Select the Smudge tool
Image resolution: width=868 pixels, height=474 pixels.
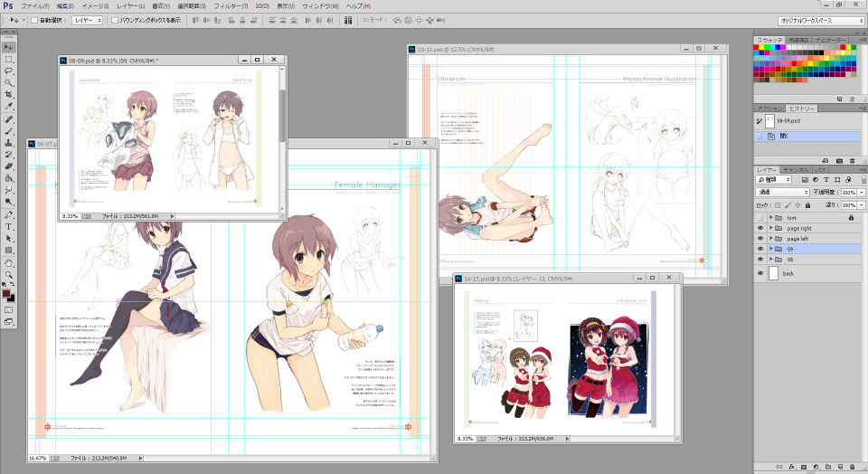(9, 190)
